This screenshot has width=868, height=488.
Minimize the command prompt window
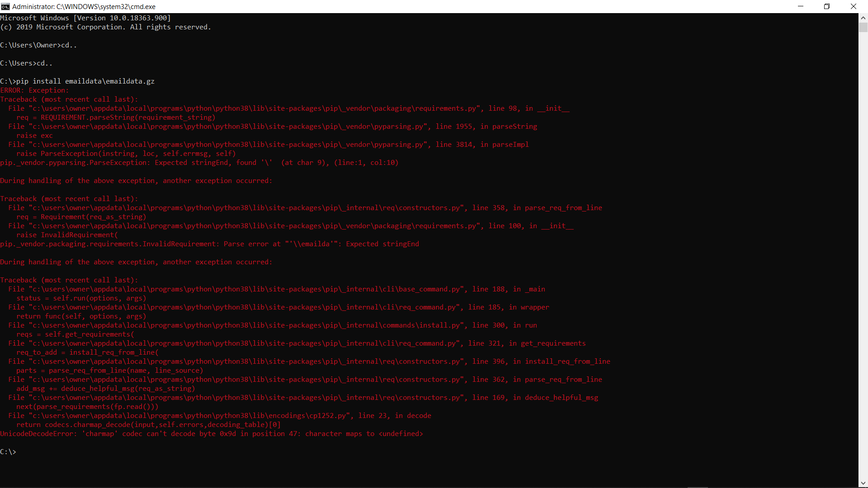(801, 6)
